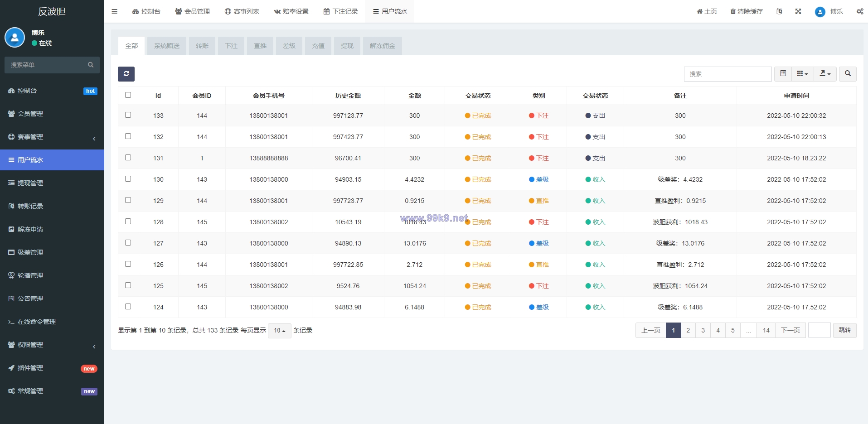The image size is (868, 424).
Task: Switch to 会员管理 top tab
Action: click(193, 11)
